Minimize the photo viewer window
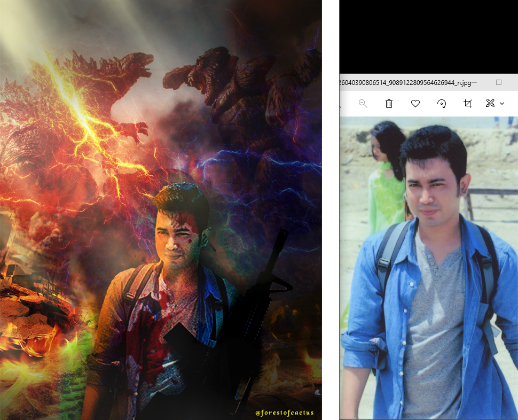This screenshot has height=420, width=518. [474, 83]
